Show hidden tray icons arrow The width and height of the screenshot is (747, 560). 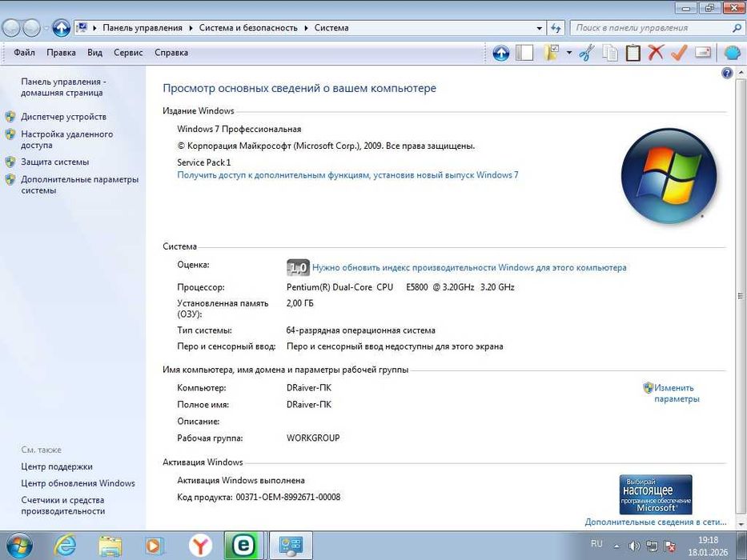click(616, 546)
